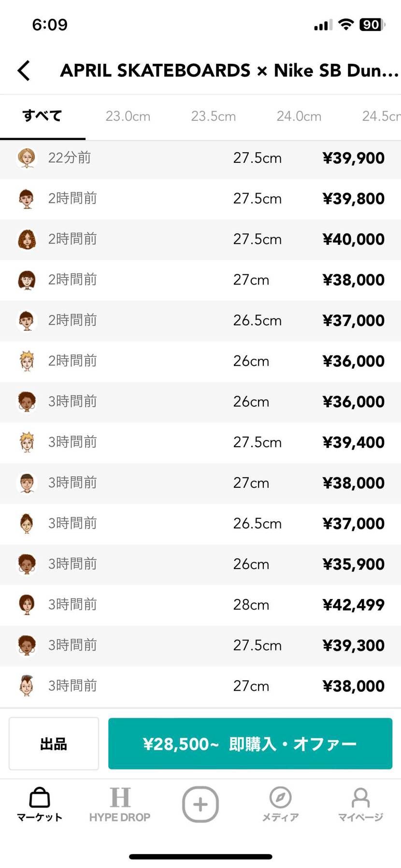Select the partially visible 24.5cm tab
Screen dimensions: 401x868
click(x=381, y=116)
